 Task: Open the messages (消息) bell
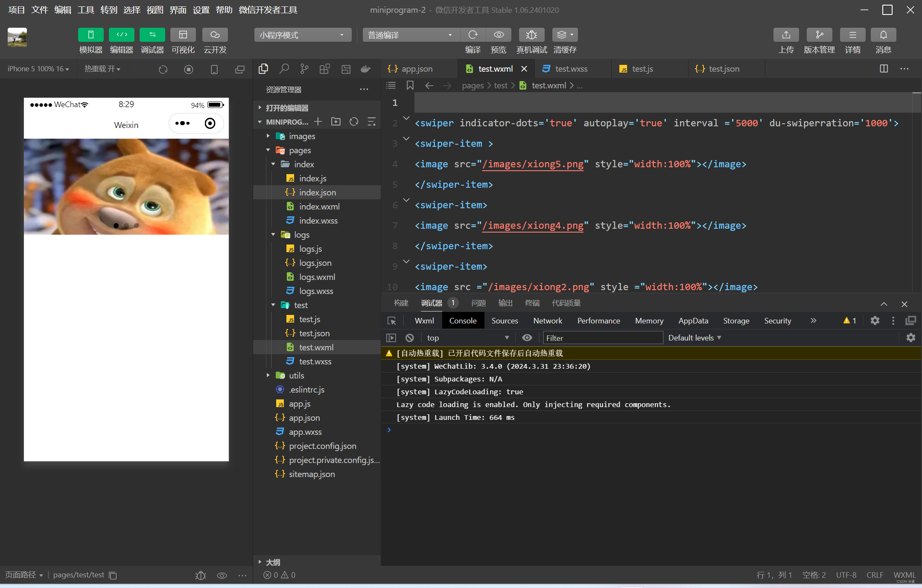tap(883, 35)
